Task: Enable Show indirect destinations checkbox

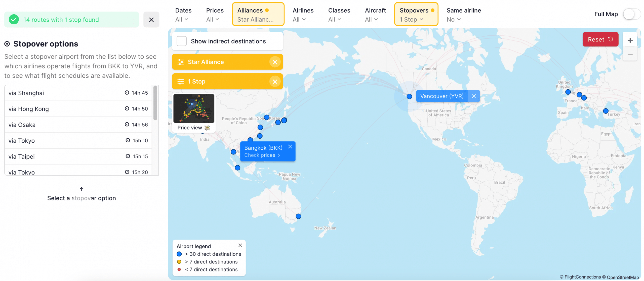Action: click(x=182, y=41)
